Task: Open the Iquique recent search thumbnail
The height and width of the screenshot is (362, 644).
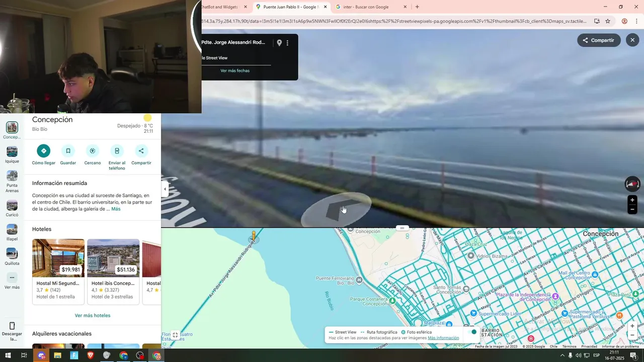Action: [x=12, y=151]
